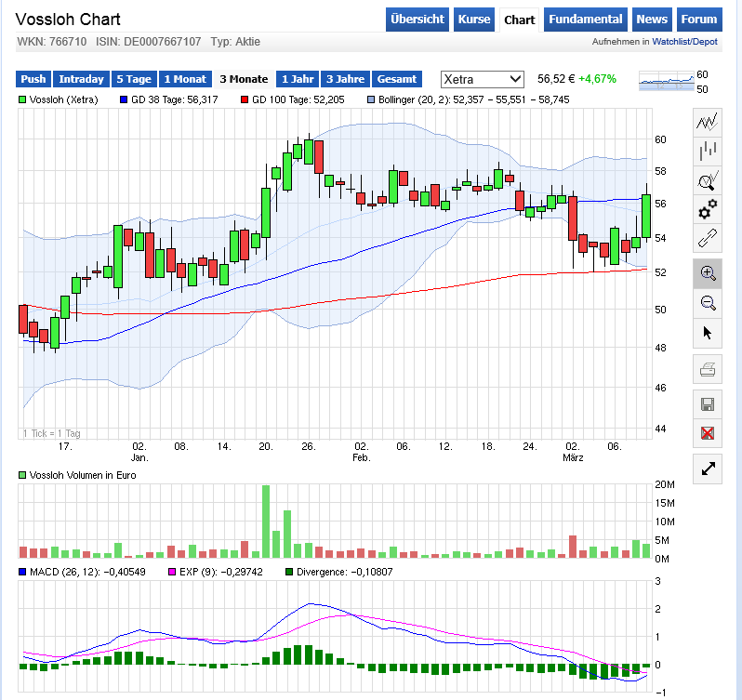Image resolution: width=742 pixels, height=700 pixels.
Task: Select 5 Tage time range
Action: pos(134,79)
